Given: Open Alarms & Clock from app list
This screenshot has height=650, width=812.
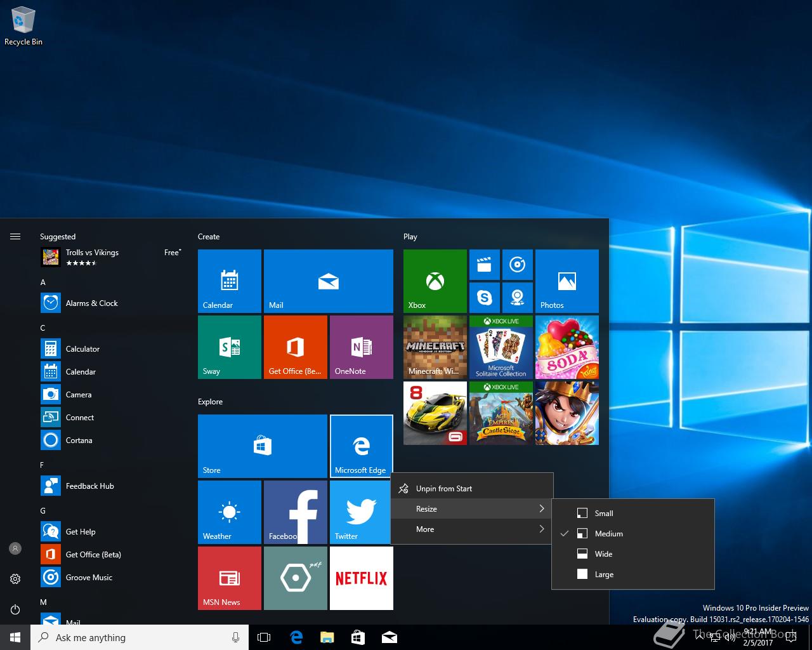Looking at the screenshot, I should coord(112,303).
